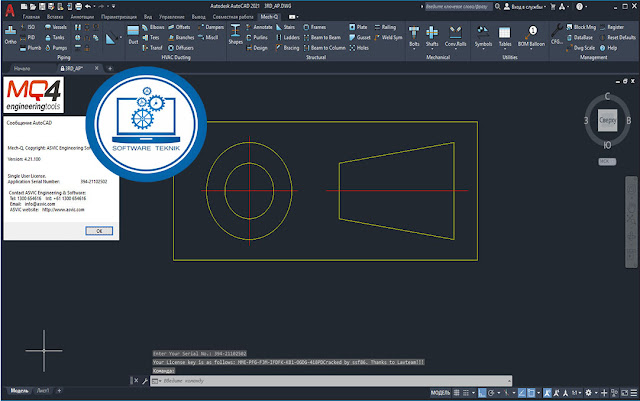Expand the Symbols dropdown
Screen dimensions: 640x401
point(483,49)
